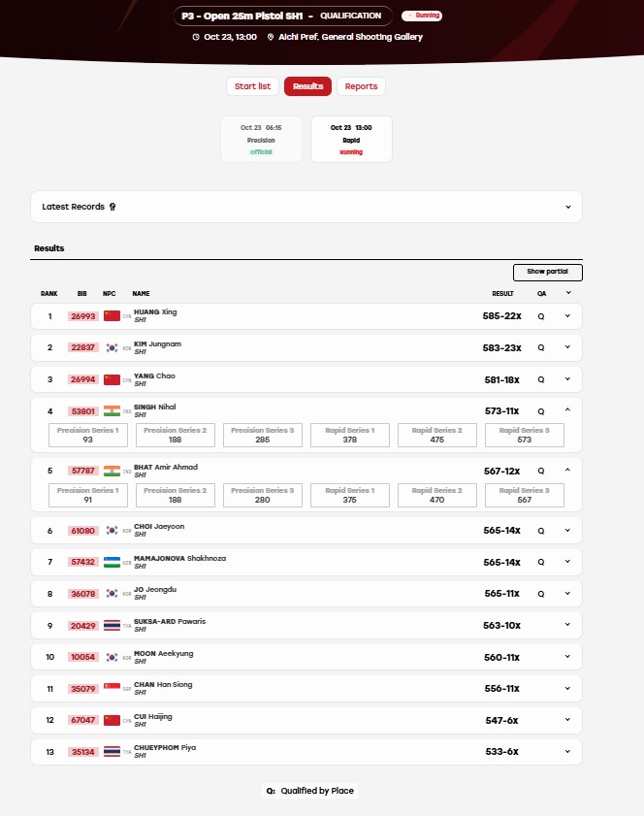Expand the Latest Records panel
The image size is (644, 816).
point(568,207)
